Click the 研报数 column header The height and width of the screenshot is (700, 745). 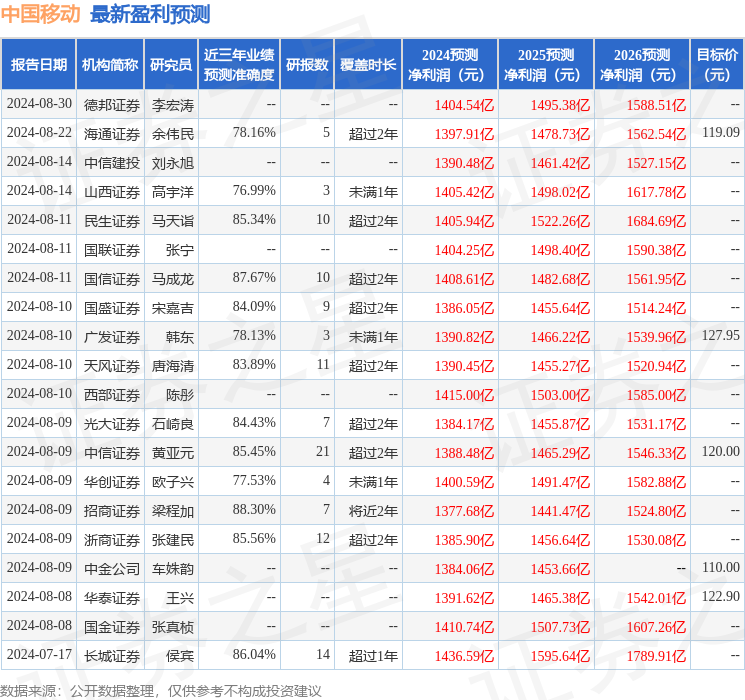pyautogui.click(x=307, y=65)
